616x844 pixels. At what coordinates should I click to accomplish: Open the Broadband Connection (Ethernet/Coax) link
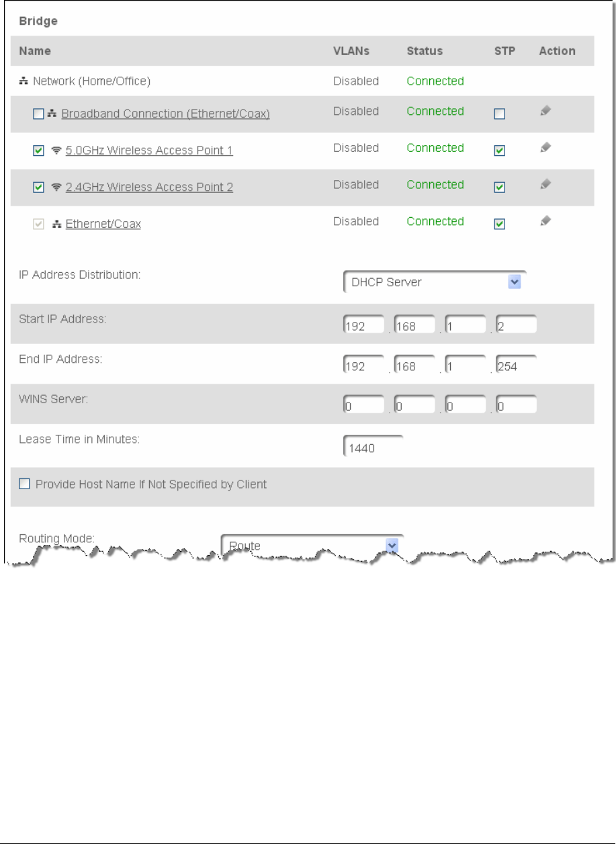click(165, 114)
